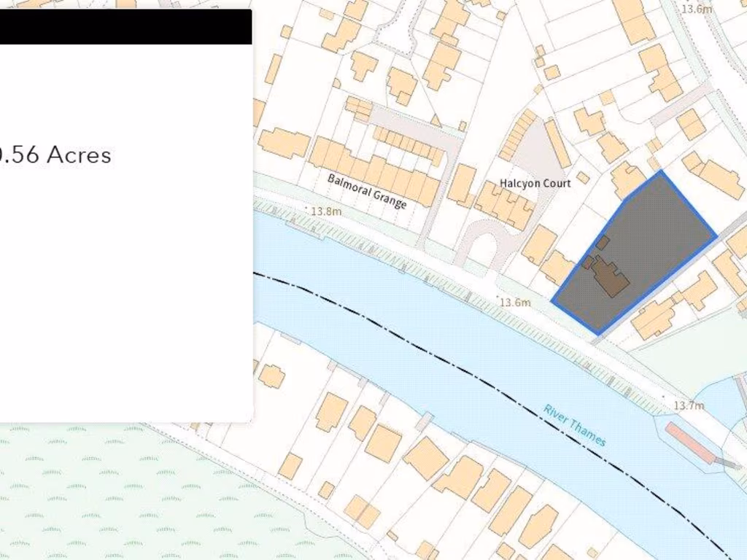Click the Balmoral Grange map label
The height and width of the screenshot is (560, 747).
(367, 191)
